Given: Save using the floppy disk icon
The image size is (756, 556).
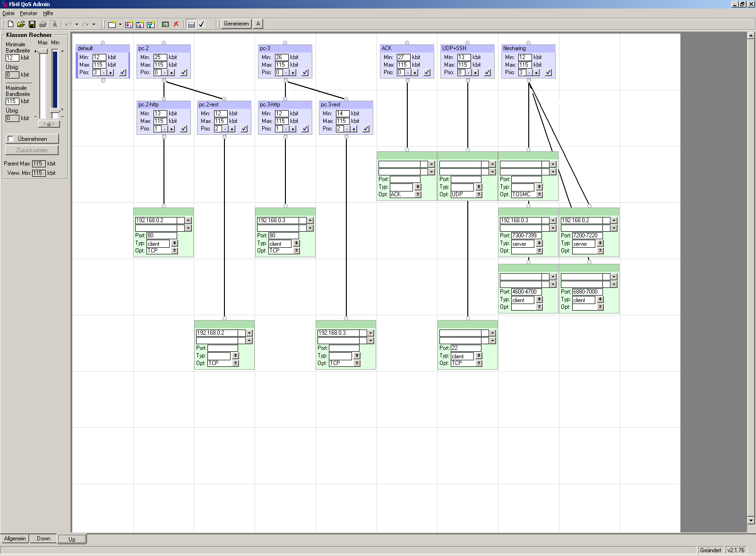Looking at the screenshot, I should pos(32,24).
